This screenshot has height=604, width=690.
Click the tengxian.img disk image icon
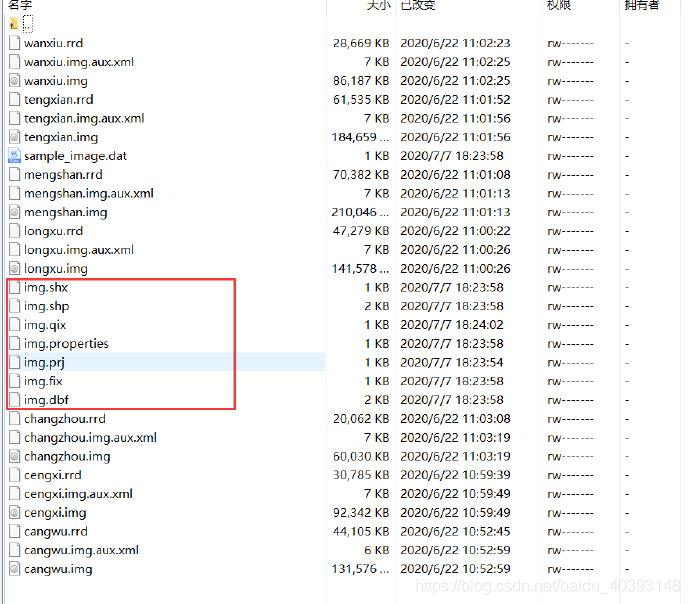15,137
